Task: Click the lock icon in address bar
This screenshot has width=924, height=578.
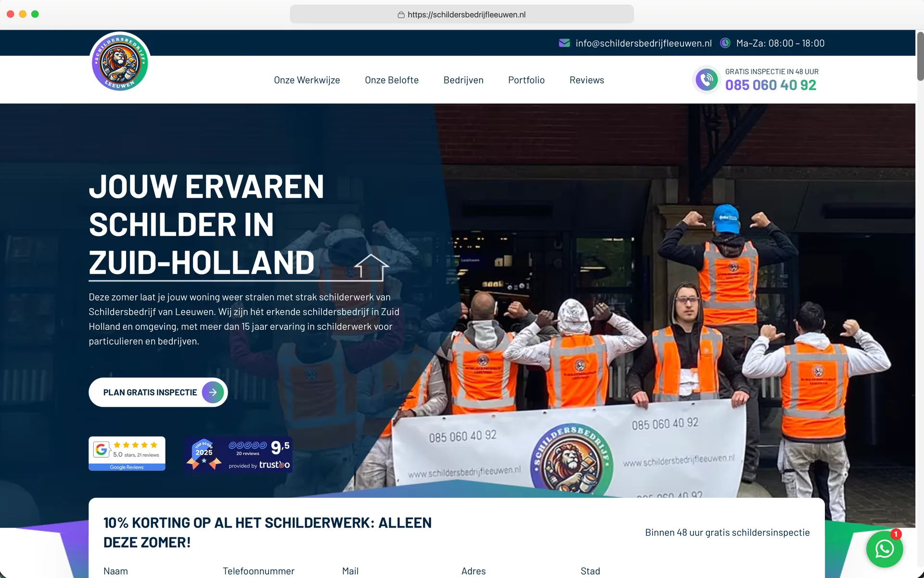Action: click(401, 15)
